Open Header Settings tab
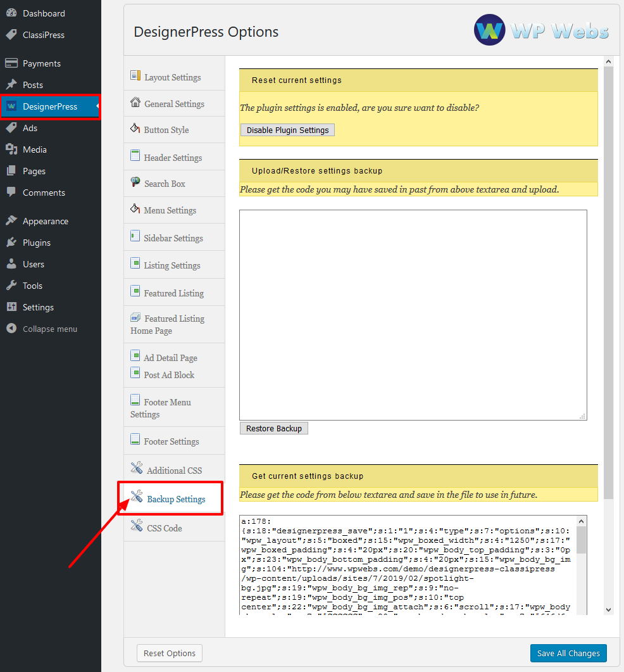The width and height of the screenshot is (624, 672). click(x=174, y=157)
